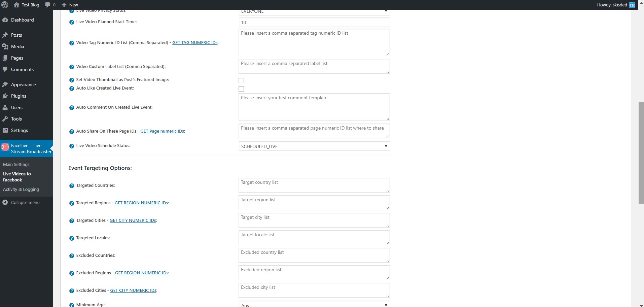Open the GET CITY NUMERIC IDs link

(x=133, y=220)
